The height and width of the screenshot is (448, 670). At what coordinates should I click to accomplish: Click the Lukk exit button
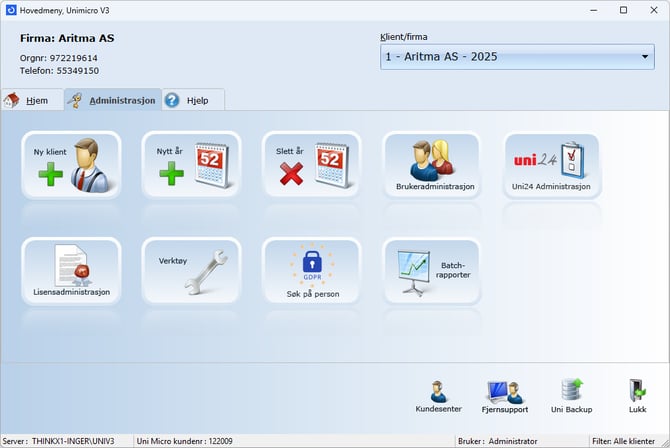636,396
